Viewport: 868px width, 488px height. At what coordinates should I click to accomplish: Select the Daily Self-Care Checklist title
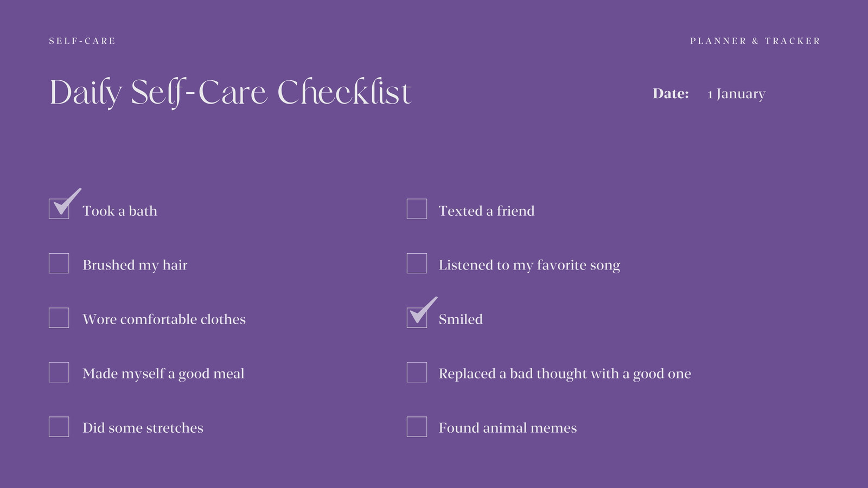(x=231, y=93)
